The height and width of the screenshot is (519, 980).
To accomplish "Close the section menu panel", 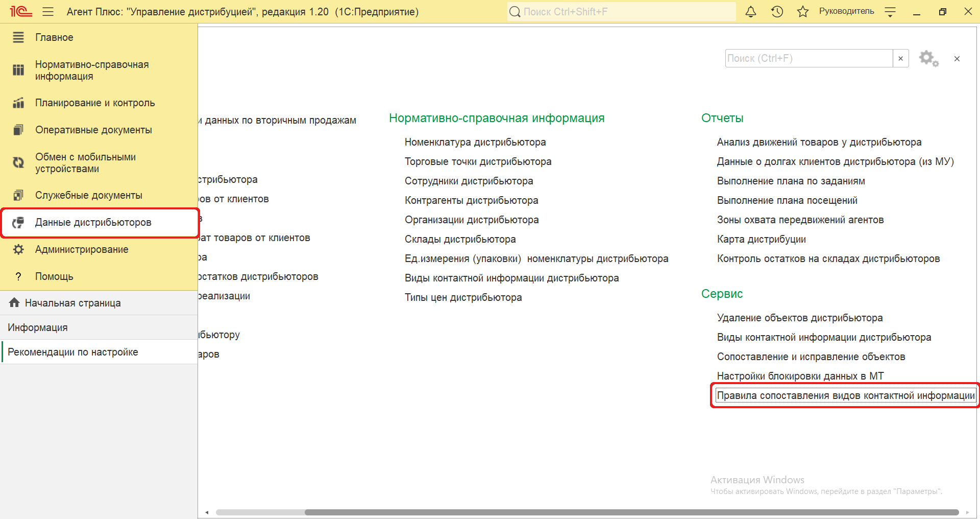I will [x=957, y=59].
